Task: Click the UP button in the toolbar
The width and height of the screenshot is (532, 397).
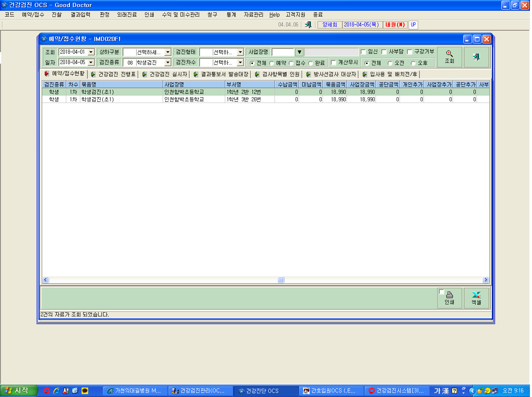Action: point(413,25)
